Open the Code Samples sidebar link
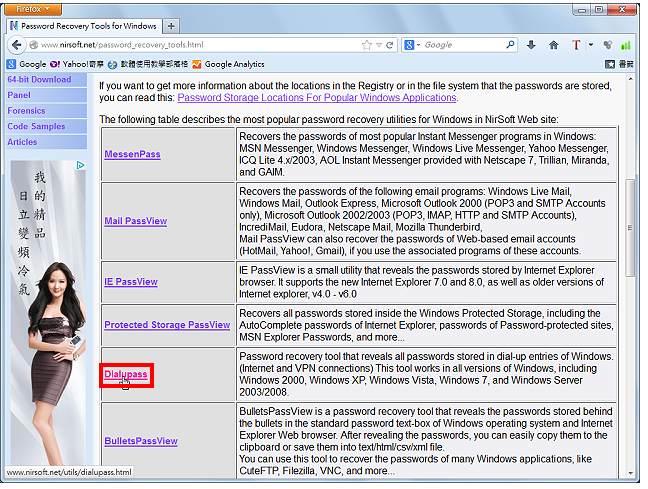 point(36,126)
